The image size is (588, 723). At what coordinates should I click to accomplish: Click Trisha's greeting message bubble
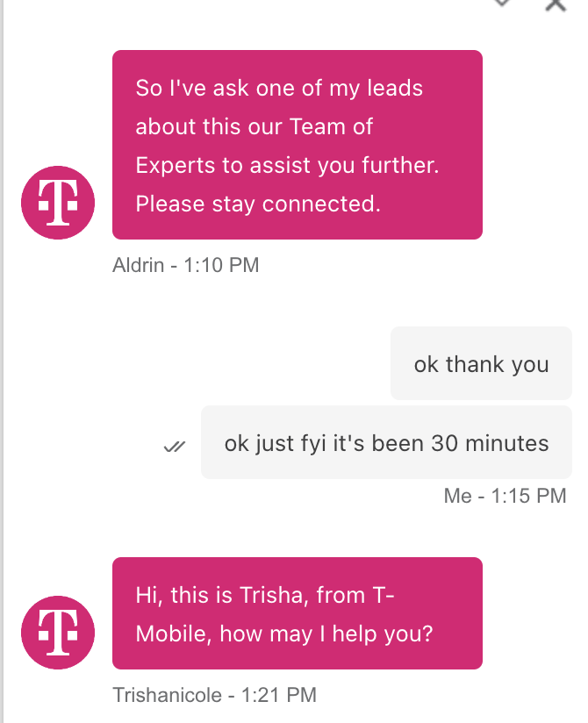tap(297, 612)
